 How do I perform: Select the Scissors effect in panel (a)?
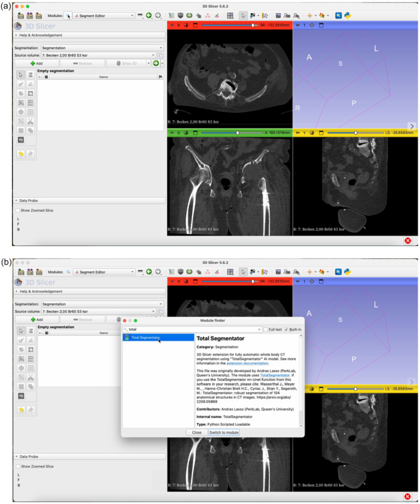[30, 121]
